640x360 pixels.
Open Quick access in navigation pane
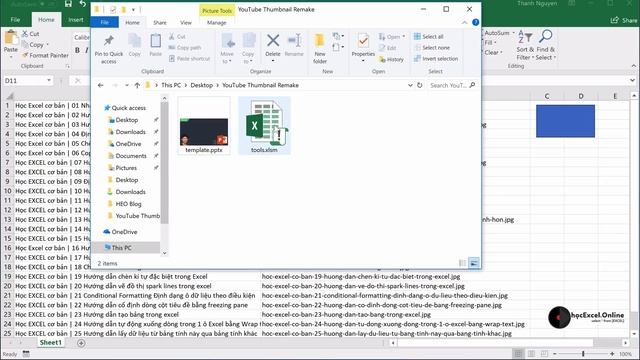point(124,108)
